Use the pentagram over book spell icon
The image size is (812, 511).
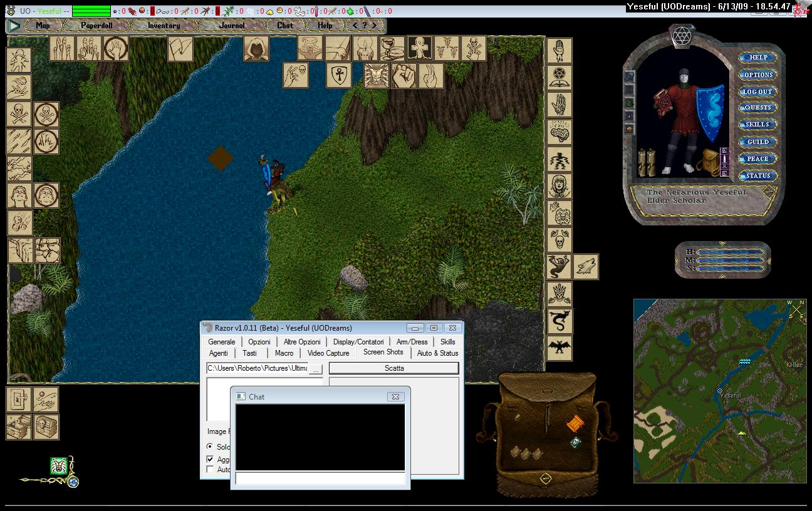[x=559, y=78]
